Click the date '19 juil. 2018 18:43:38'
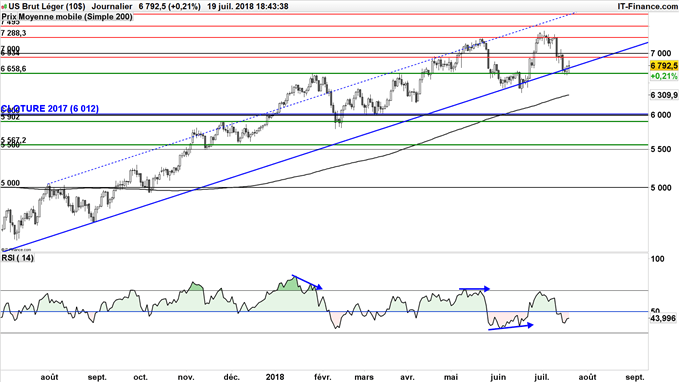The height and width of the screenshot is (382, 679). 248,6
